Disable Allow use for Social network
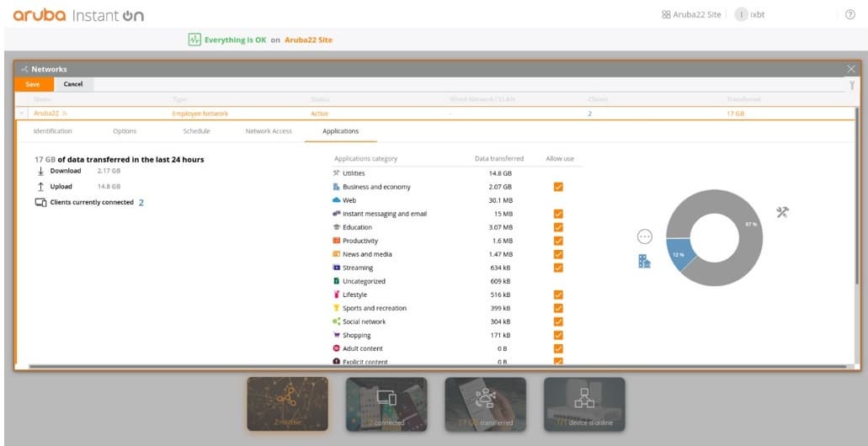The height and width of the screenshot is (446, 868). tap(558, 321)
